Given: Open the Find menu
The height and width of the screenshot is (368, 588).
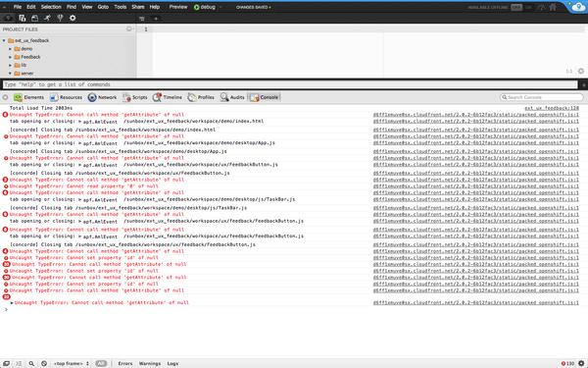Looking at the screenshot, I should tap(72, 7).
